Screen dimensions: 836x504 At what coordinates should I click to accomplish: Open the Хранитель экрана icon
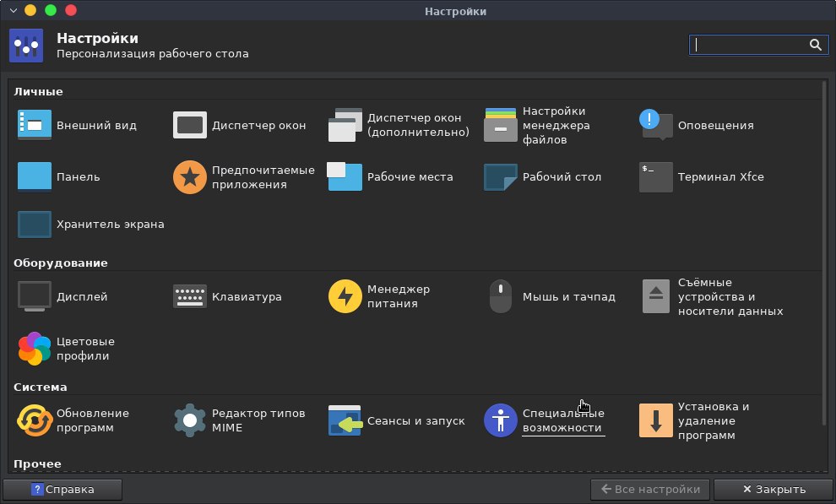[x=35, y=225]
